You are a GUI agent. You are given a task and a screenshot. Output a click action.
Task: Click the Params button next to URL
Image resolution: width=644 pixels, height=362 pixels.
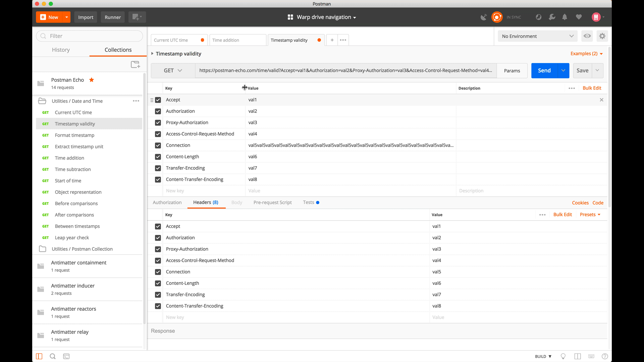(x=512, y=70)
